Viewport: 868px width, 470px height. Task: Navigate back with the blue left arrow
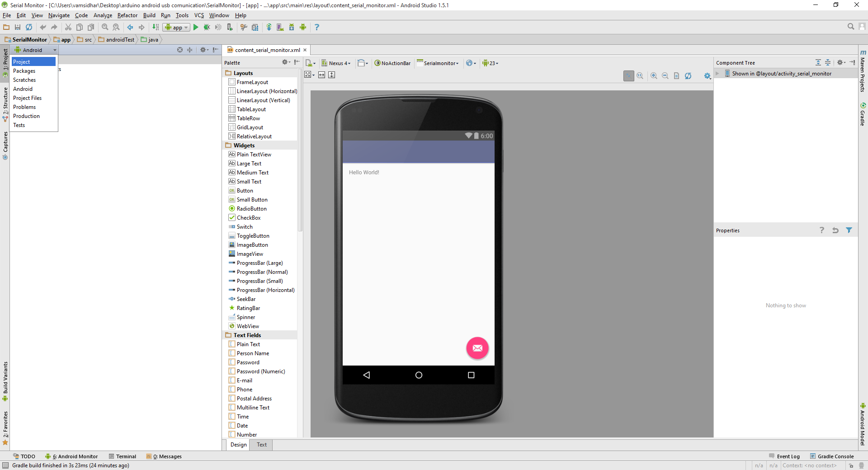coord(130,27)
